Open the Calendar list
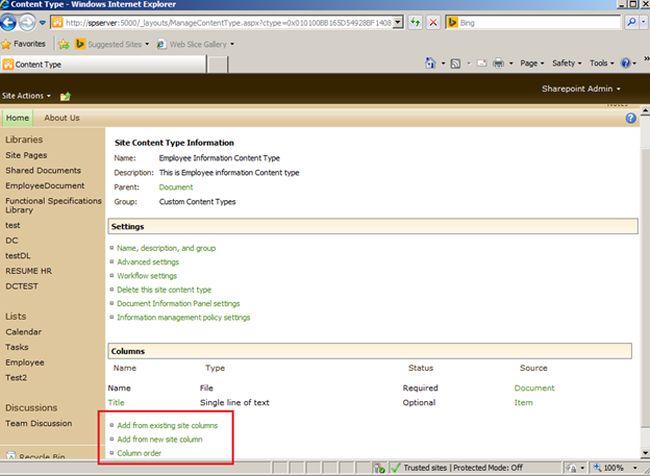This screenshot has width=650, height=476. click(x=23, y=332)
